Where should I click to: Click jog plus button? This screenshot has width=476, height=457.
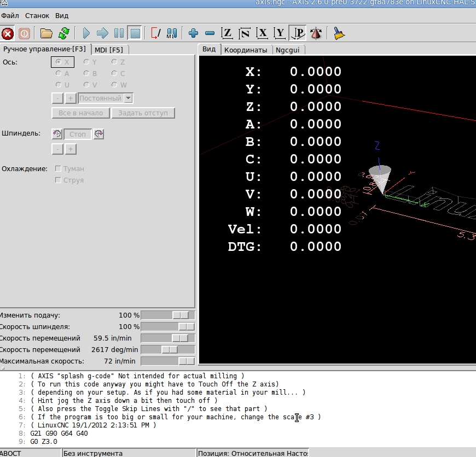pos(71,98)
